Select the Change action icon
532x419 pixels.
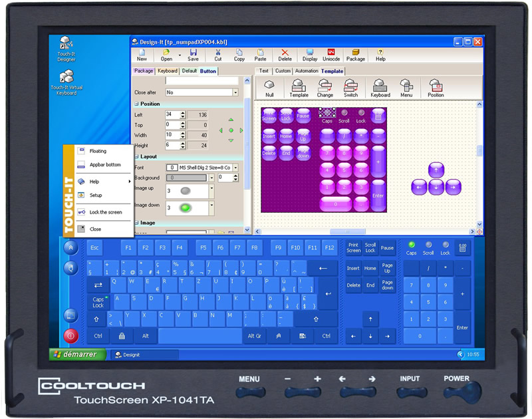pos(325,88)
